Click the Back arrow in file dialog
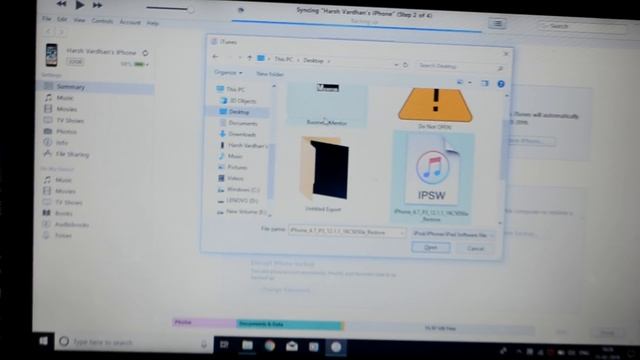 point(216,57)
